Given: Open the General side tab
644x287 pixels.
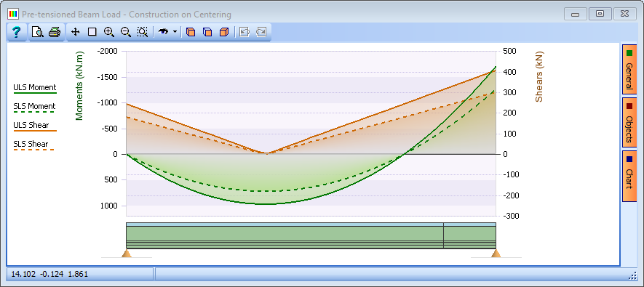Looking at the screenshot, I should 629,70.
